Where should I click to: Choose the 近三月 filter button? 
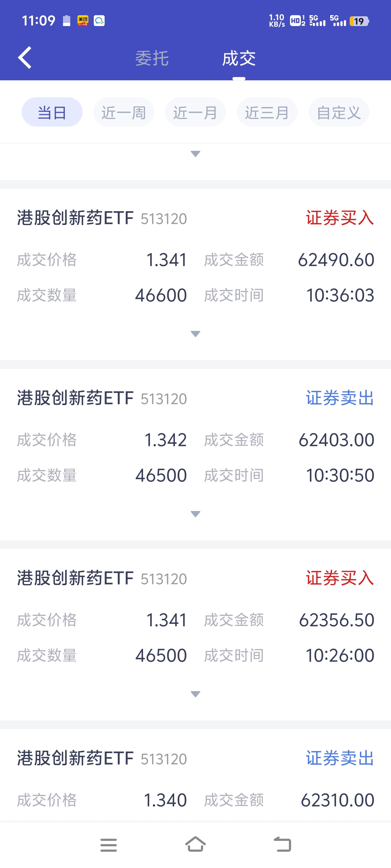267,112
